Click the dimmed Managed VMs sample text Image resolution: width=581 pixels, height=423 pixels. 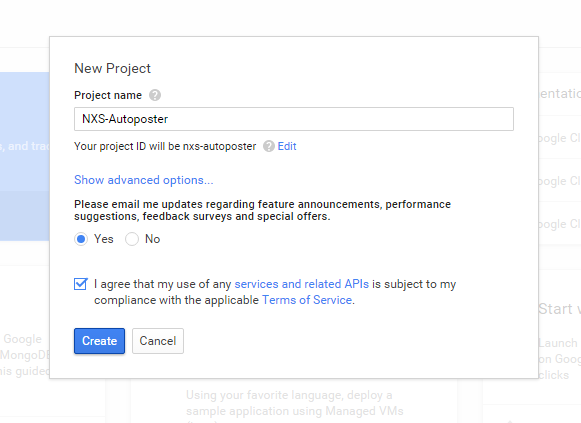click(x=295, y=403)
